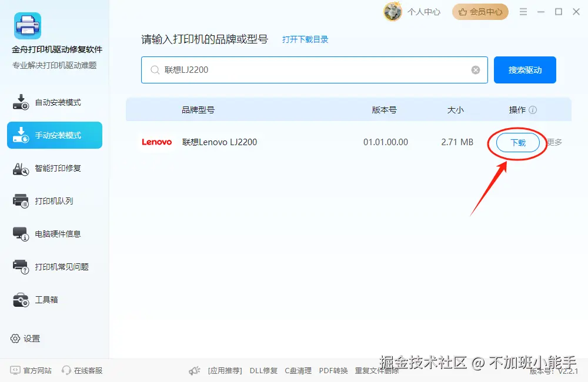Open 官方网站 link
The width and height of the screenshot is (588, 382).
[x=31, y=370]
